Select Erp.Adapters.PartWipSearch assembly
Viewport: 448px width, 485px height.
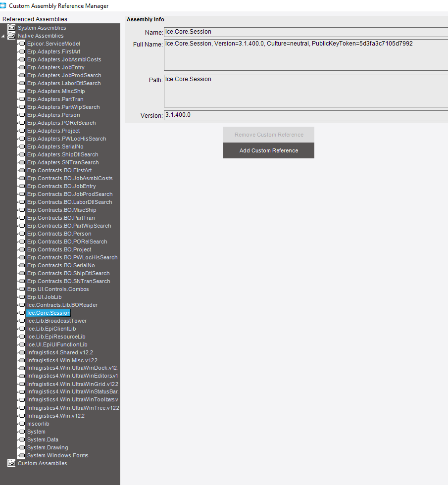click(x=63, y=107)
